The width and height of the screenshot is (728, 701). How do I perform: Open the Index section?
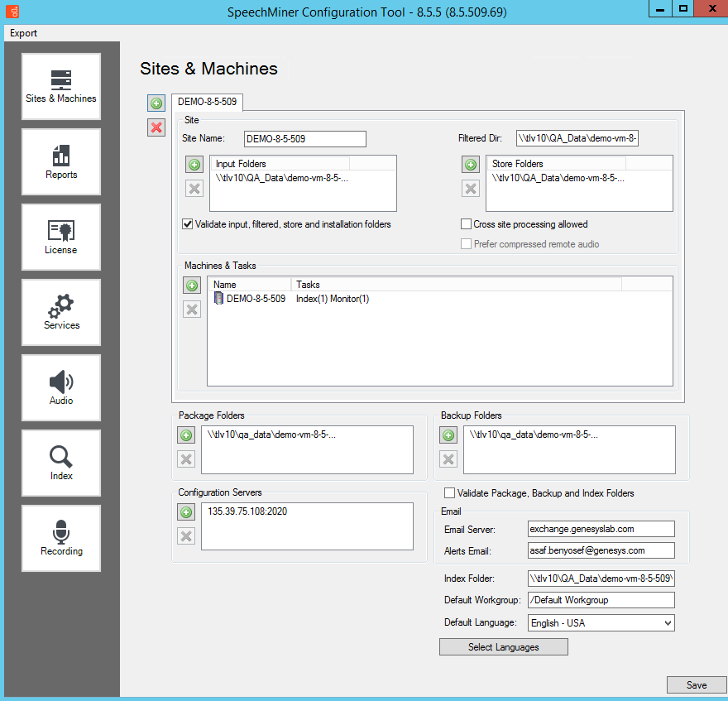pos(61,463)
